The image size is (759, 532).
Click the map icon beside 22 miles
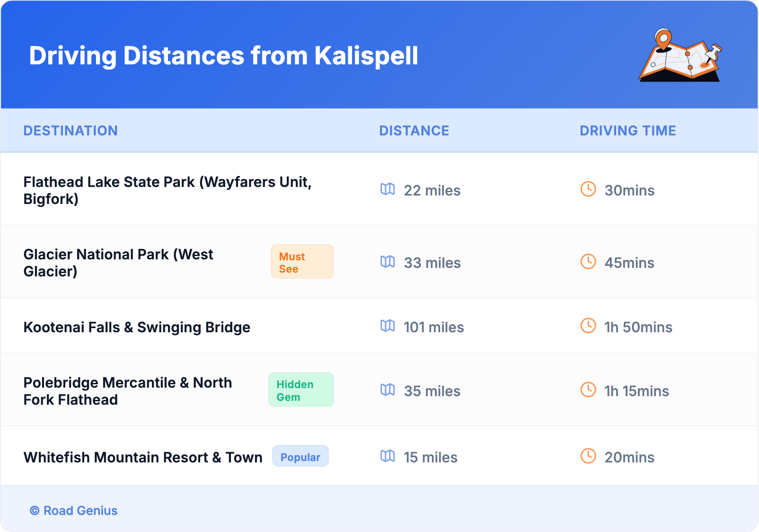point(388,189)
